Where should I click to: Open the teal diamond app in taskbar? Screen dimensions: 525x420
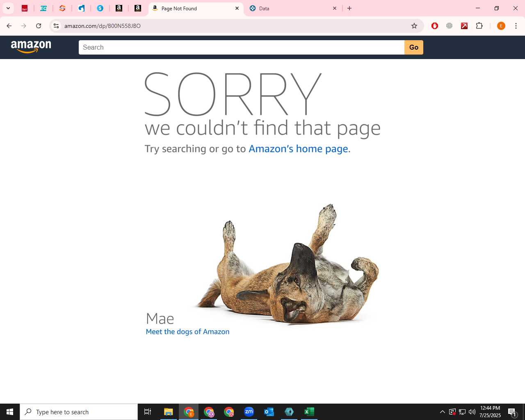[x=289, y=412]
